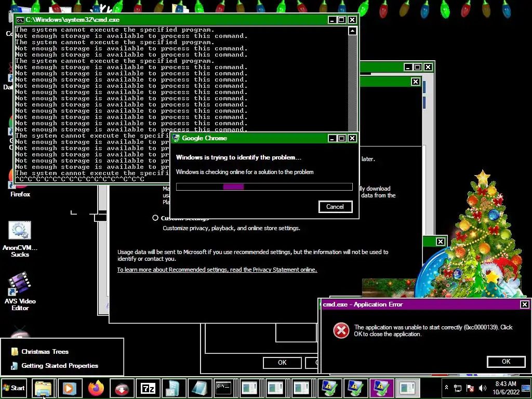
Task: Open the AnonCVM Sucks desktop icon
Action: (20, 239)
